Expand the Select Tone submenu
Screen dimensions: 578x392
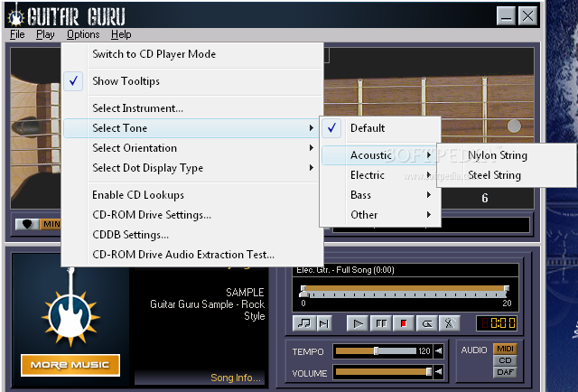(191, 128)
